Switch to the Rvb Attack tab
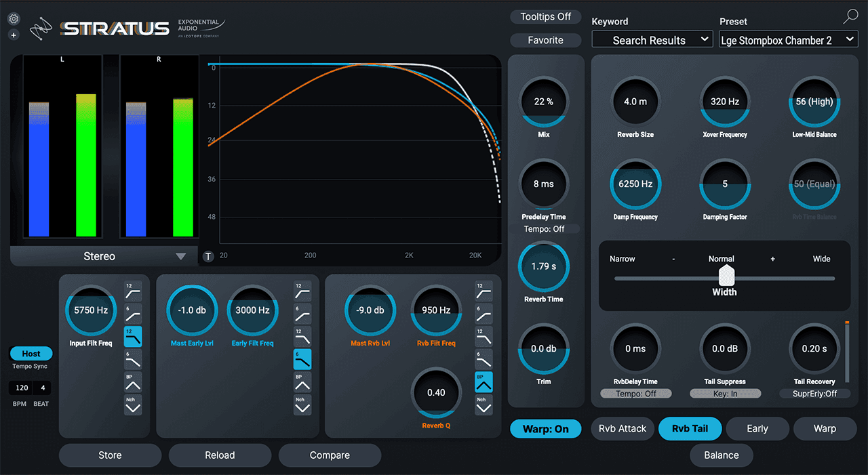Screen dimensions: 868x475 click(x=623, y=429)
